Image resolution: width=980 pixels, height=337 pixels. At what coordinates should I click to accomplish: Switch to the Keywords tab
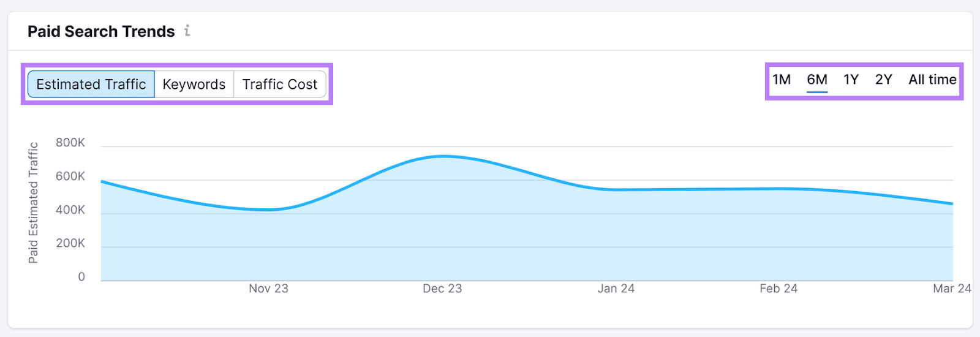pyautogui.click(x=194, y=85)
